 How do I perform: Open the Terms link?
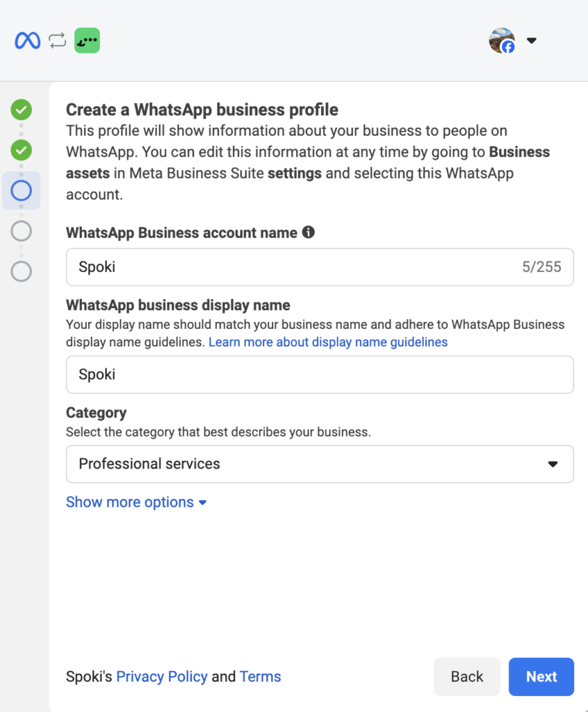pyautogui.click(x=260, y=677)
